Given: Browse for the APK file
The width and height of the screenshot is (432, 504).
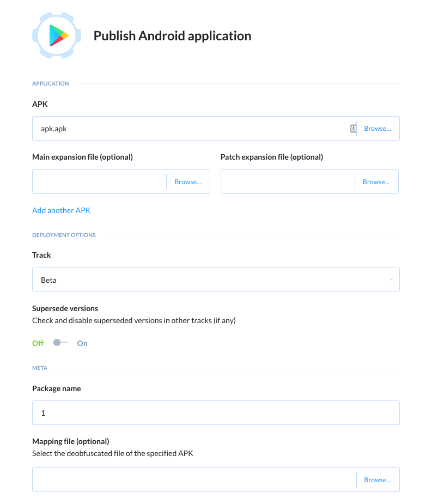Looking at the screenshot, I should [378, 129].
